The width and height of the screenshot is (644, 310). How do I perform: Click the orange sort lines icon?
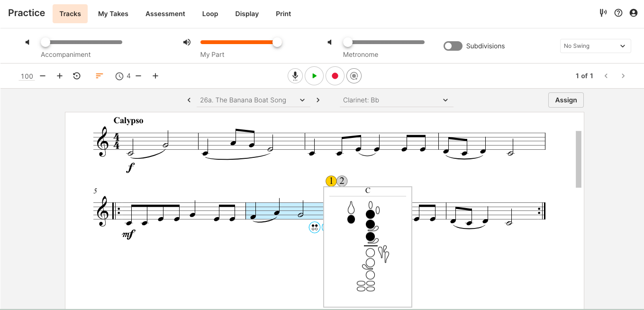(x=99, y=76)
